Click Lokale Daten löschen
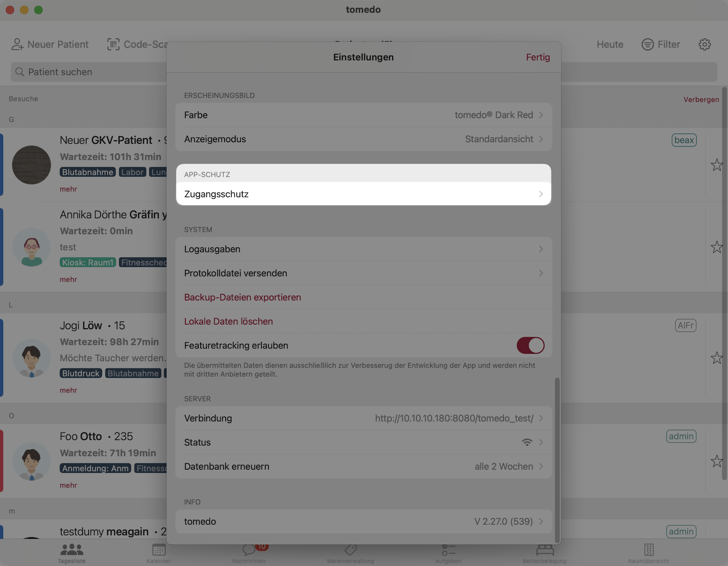Screen dimensions: 728x566 point(228,321)
